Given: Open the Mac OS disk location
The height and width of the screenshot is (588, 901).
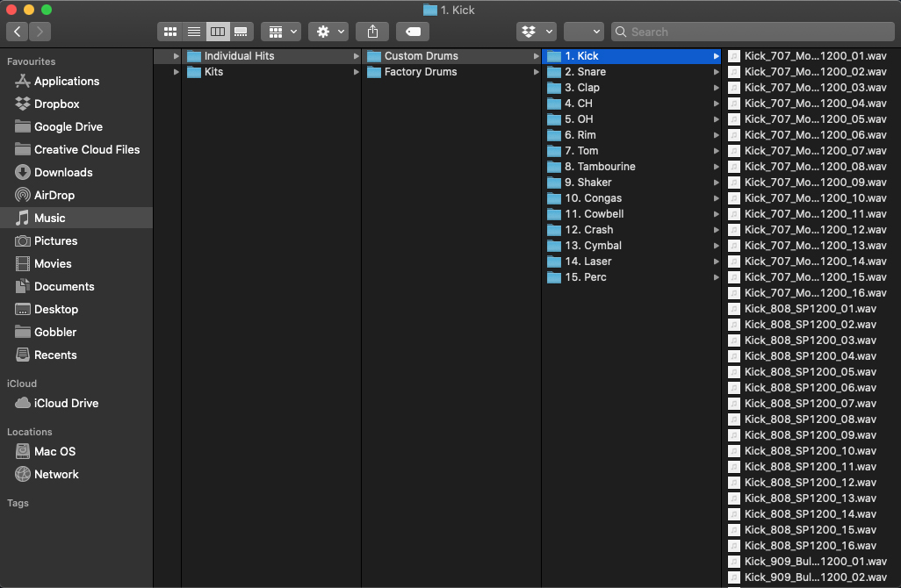Looking at the screenshot, I should point(76,451).
